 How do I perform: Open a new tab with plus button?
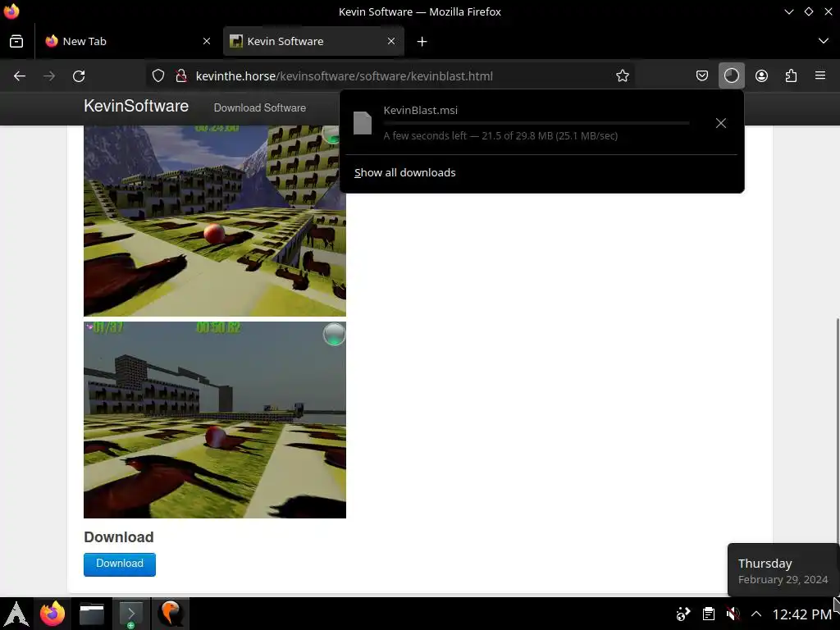[422, 41]
